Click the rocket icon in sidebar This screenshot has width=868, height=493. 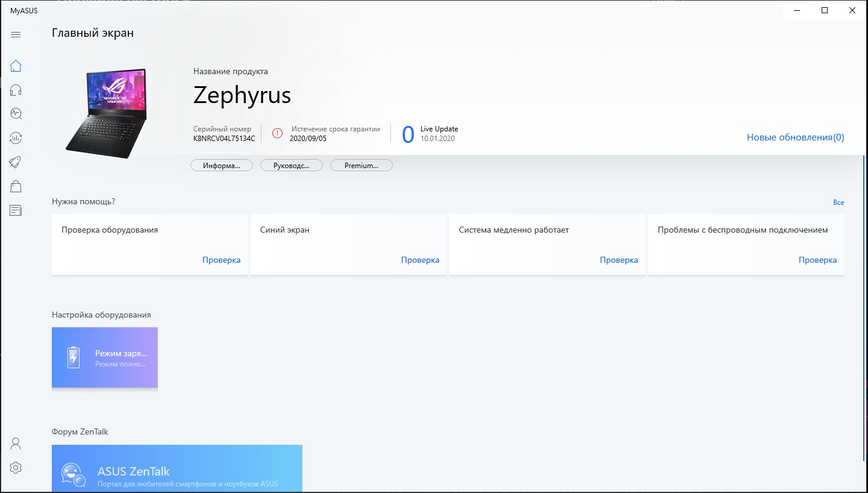coord(16,162)
